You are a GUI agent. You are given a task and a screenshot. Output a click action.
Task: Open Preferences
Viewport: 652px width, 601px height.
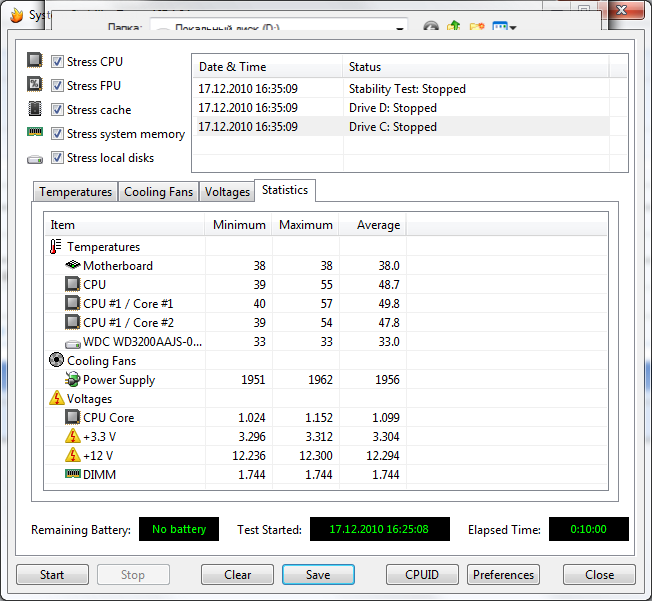(x=503, y=575)
